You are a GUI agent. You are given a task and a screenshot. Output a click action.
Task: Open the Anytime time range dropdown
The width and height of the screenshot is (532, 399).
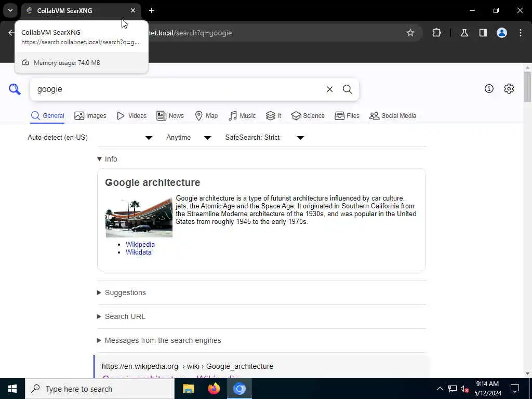189,137
